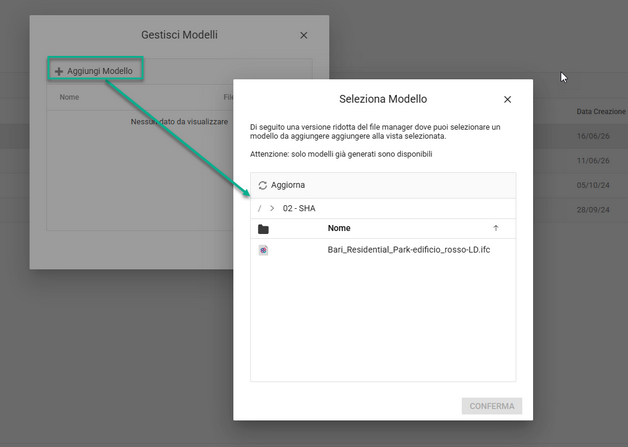Screen dimensions: 628x447
Task: Click the folder icon in column header
Action: [263, 229]
